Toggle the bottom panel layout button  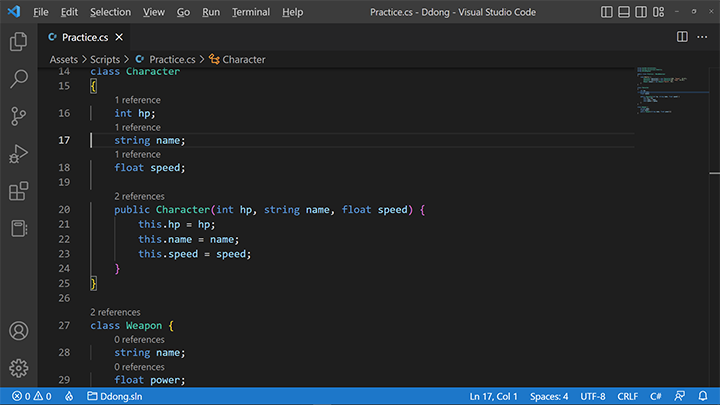click(624, 12)
